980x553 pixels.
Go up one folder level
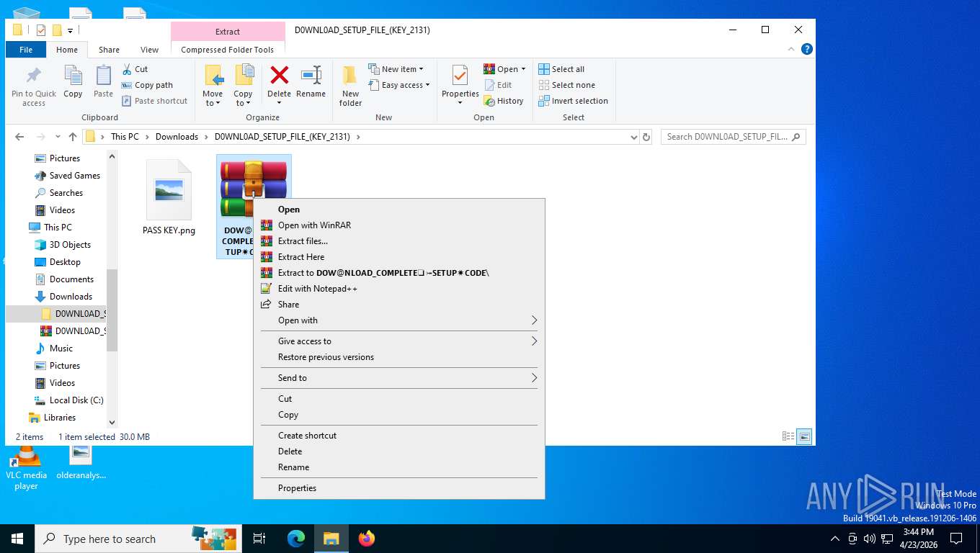click(73, 137)
